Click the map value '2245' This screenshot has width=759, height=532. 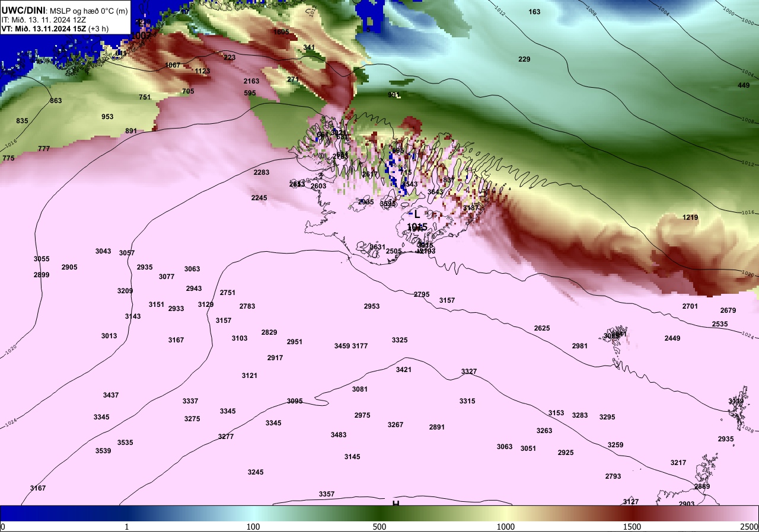click(259, 198)
